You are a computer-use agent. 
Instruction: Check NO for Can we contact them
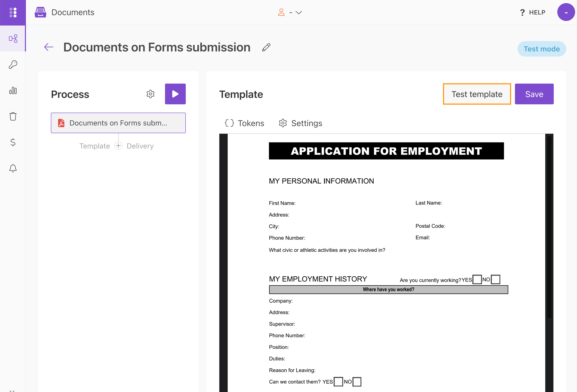click(x=357, y=382)
